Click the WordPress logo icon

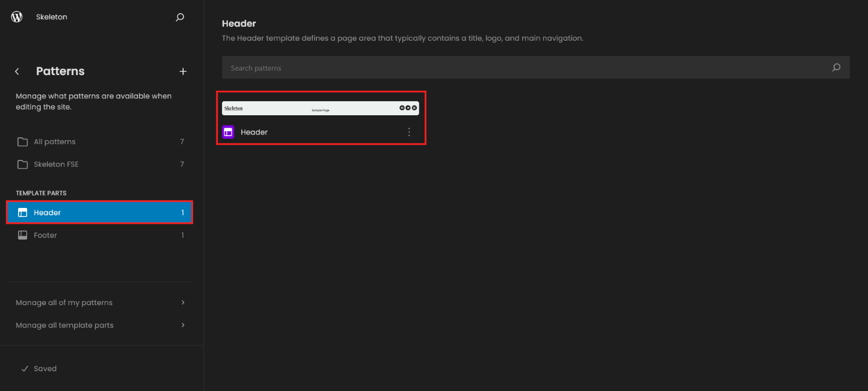pos(17,17)
